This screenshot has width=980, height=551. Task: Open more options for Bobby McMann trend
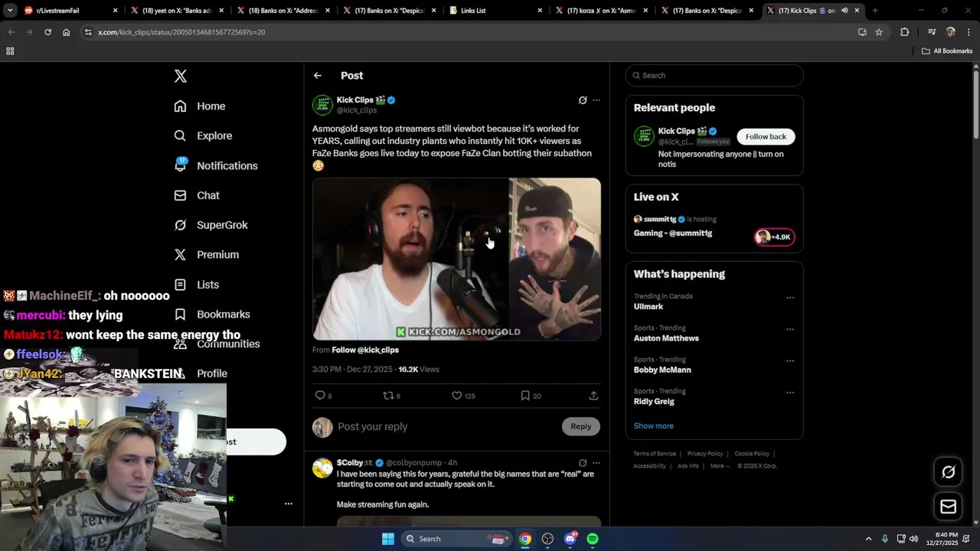click(x=790, y=361)
